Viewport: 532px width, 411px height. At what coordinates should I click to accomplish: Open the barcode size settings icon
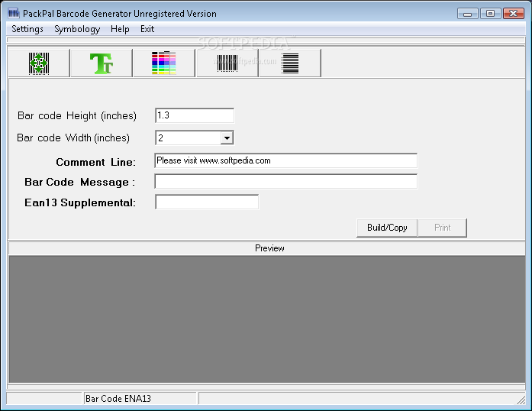pos(39,63)
